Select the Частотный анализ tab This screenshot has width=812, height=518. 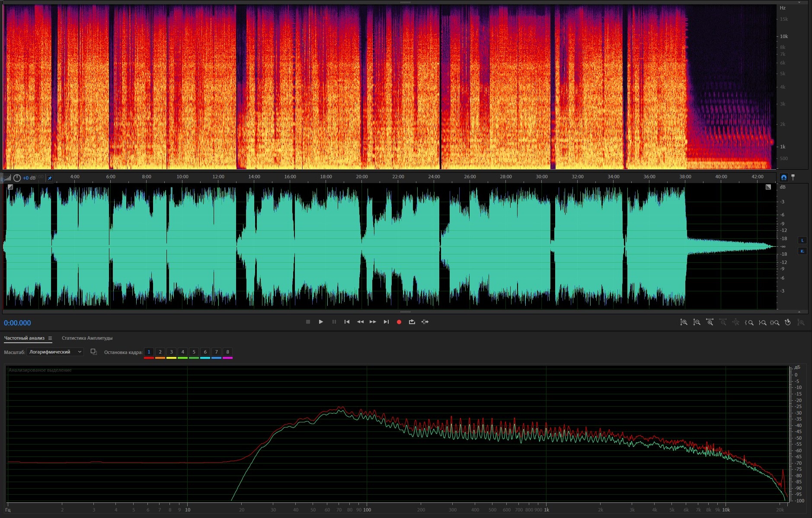[x=24, y=338]
